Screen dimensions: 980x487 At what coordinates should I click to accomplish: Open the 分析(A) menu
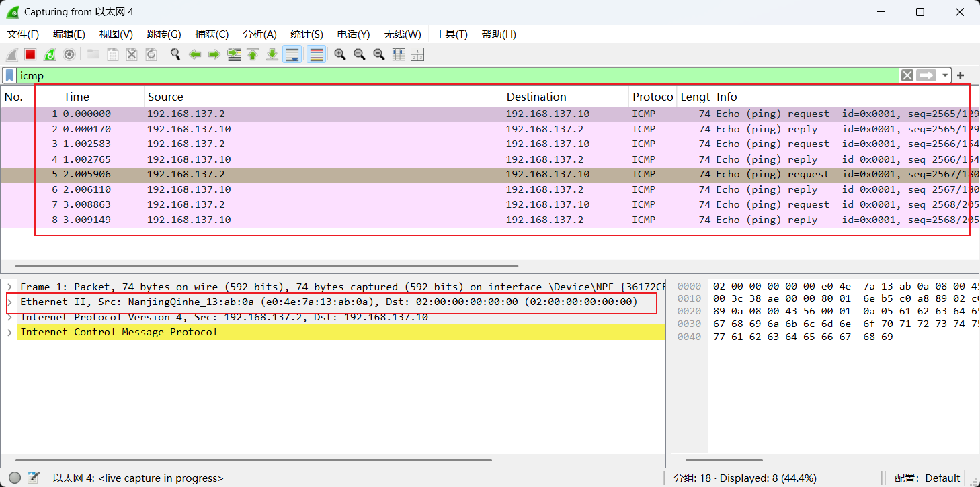point(259,34)
